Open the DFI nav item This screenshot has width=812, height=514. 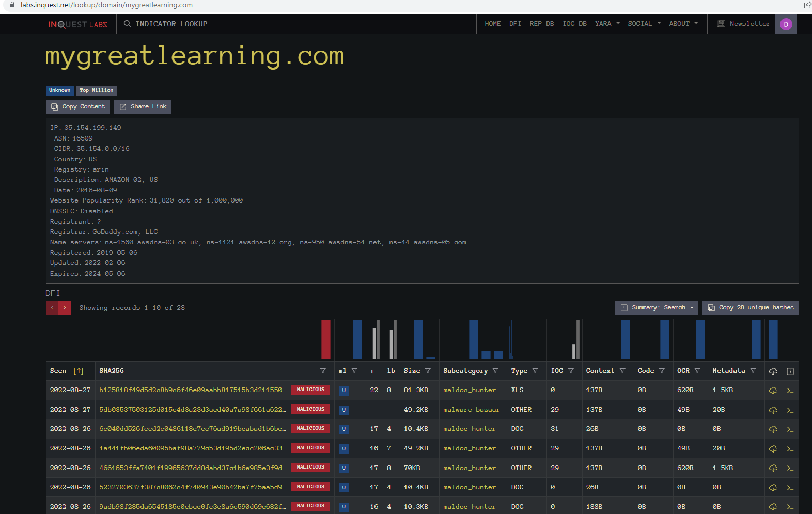[x=515, y=24]
